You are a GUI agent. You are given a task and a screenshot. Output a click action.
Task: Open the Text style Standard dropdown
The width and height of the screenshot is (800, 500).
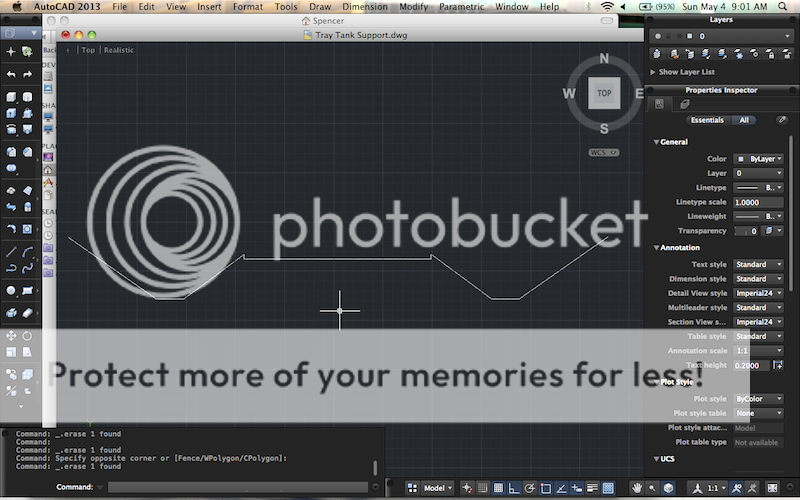(758, 264)
